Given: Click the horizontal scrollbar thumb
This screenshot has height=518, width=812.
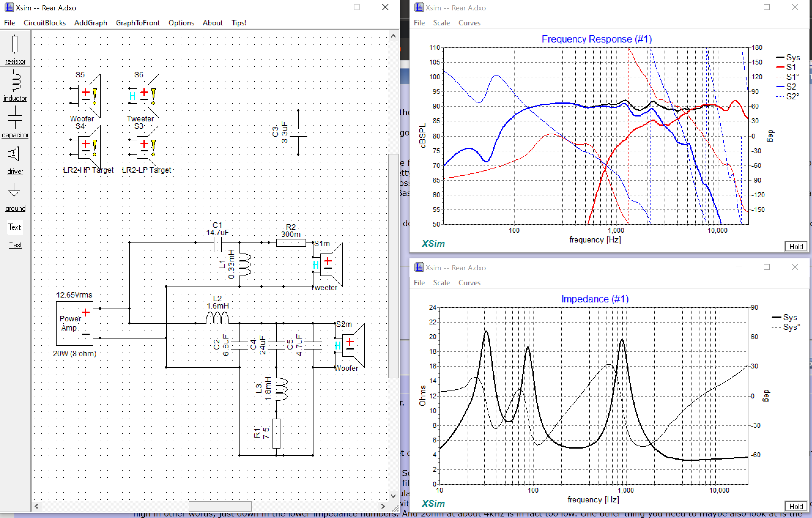Looking at the screenshot, I should click(x=220, y=506).
